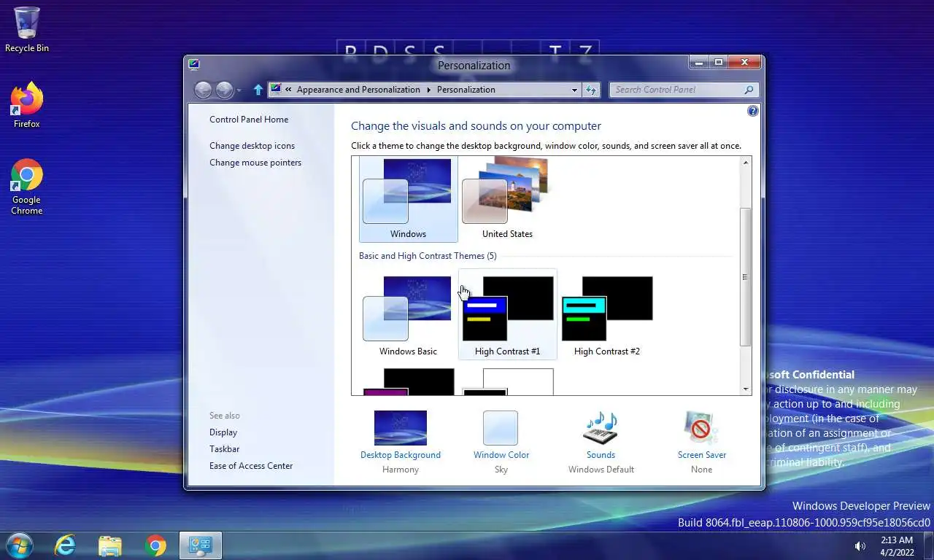Open the Window Color Sky swatch
Viewport: 934px width, 560px height.
click(501, 428)
